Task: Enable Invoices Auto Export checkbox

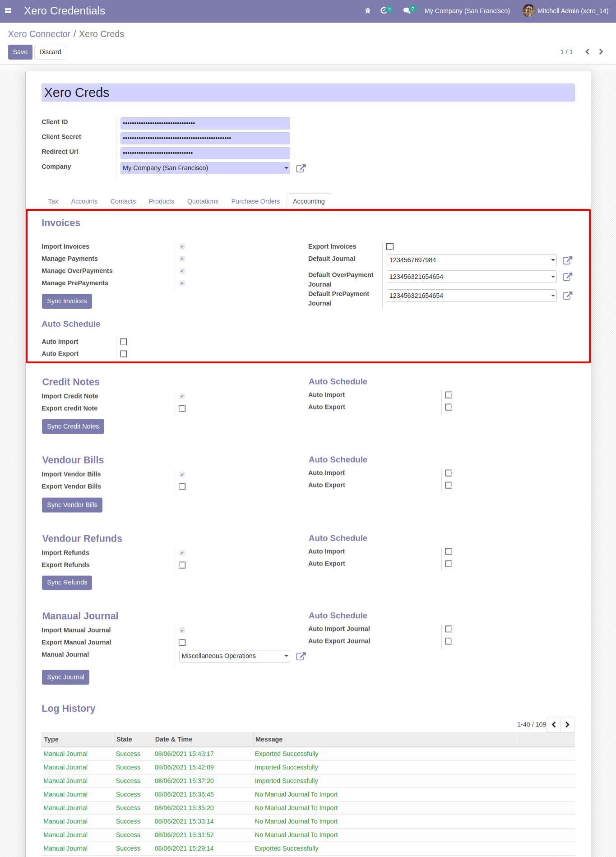Action: click(x=123, y=354)
